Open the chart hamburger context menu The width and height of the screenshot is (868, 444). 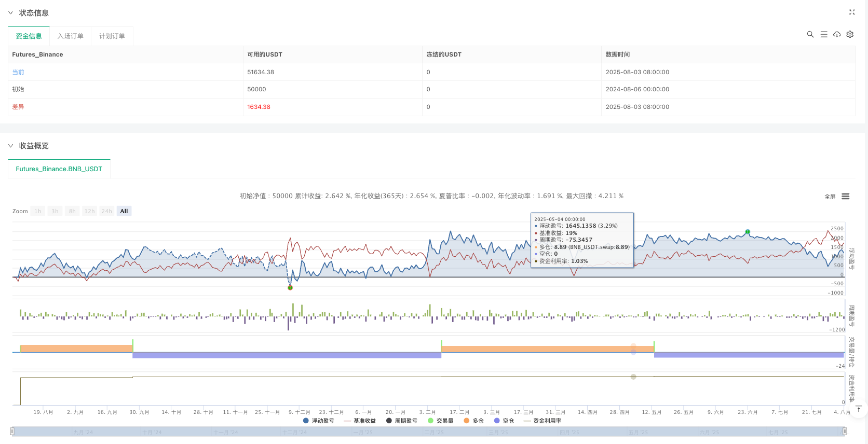coord(845,196)
